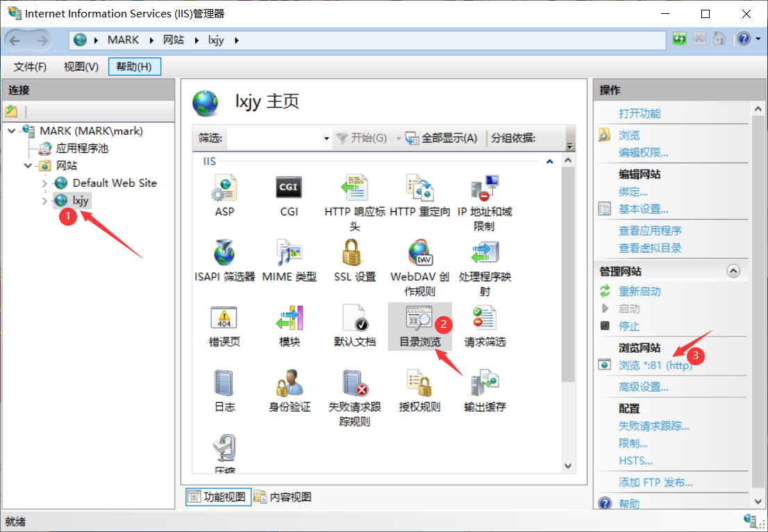Switch to 内容视图 tab
768x532 pixels.
pos(283,497)
